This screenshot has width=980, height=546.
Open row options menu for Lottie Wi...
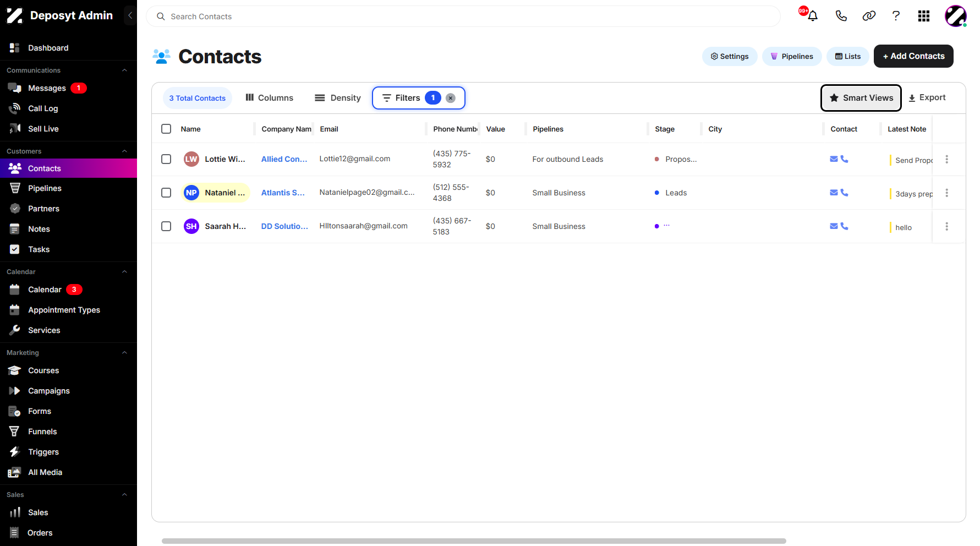coord(946,159)
